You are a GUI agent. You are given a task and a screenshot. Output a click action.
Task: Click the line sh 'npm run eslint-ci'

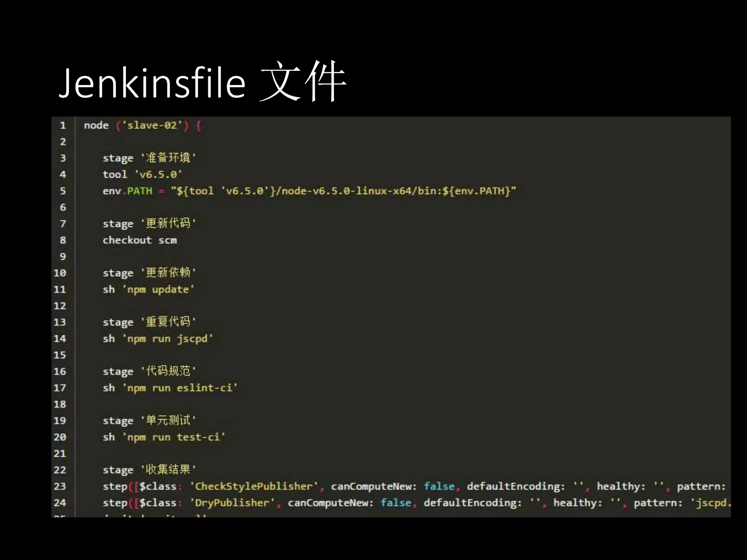tap(170, 388)
